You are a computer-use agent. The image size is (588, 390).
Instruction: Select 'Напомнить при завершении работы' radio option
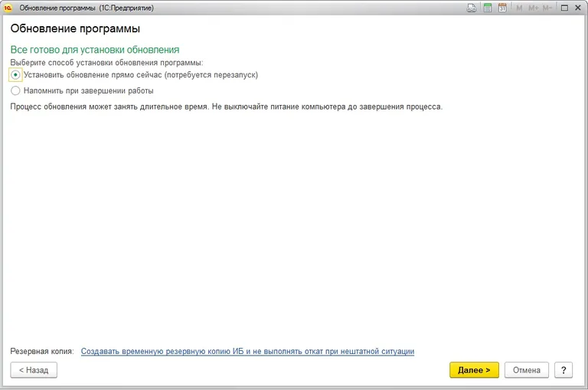click(x=15, y=90)
